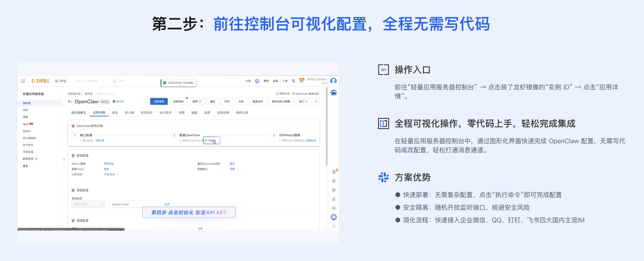The image size is (644, 261).
Task: Click the 阿里云 logo in the top bar
Action: click(41, 81)
